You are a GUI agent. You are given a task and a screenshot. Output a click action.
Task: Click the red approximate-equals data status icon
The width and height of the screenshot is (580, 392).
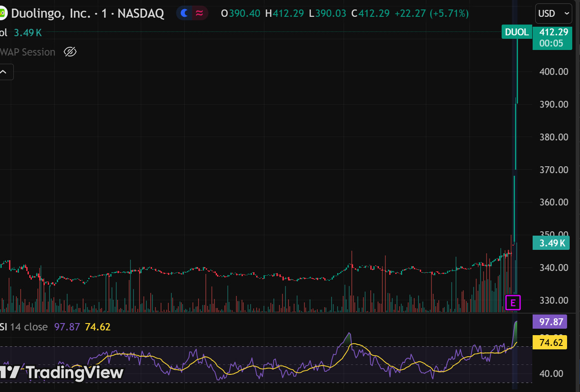click(199, 13)
